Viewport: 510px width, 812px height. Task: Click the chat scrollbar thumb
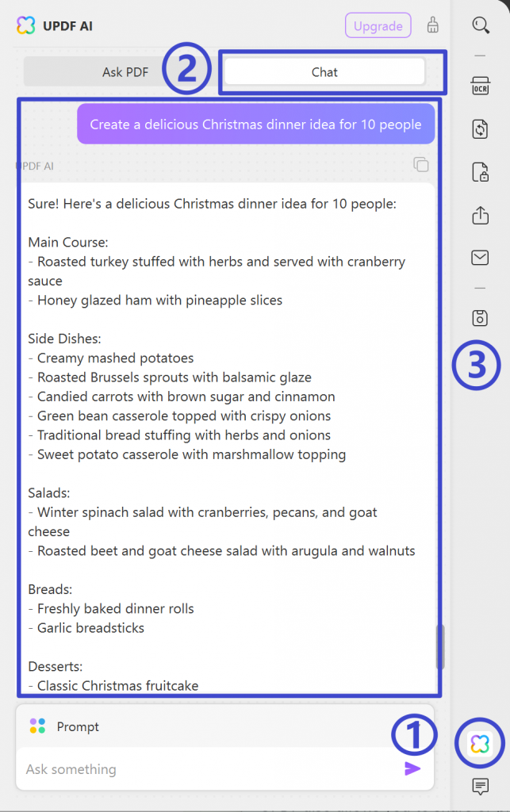click(441, 646)
